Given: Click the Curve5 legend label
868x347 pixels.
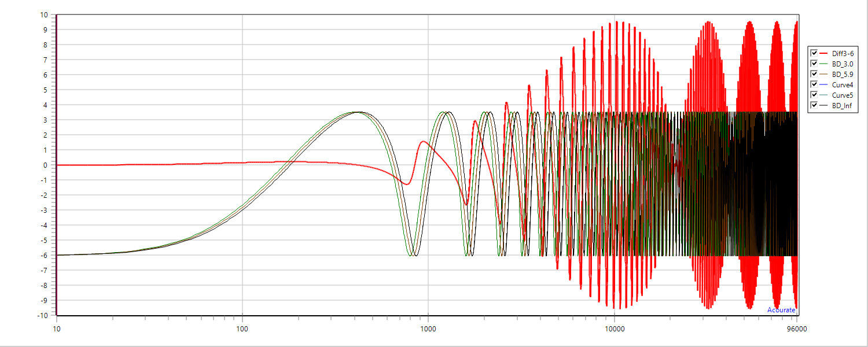Looking at the screenshot, I should 843,95.
